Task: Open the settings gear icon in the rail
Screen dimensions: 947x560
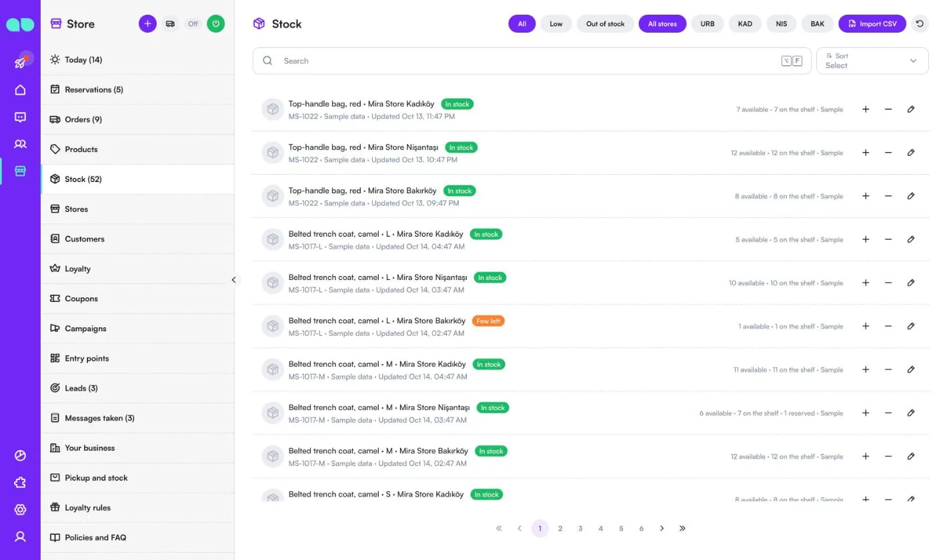Action: 20,510
